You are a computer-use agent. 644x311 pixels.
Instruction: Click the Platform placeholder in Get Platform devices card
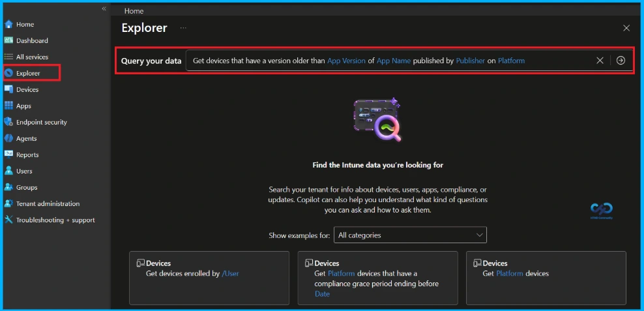509,273
